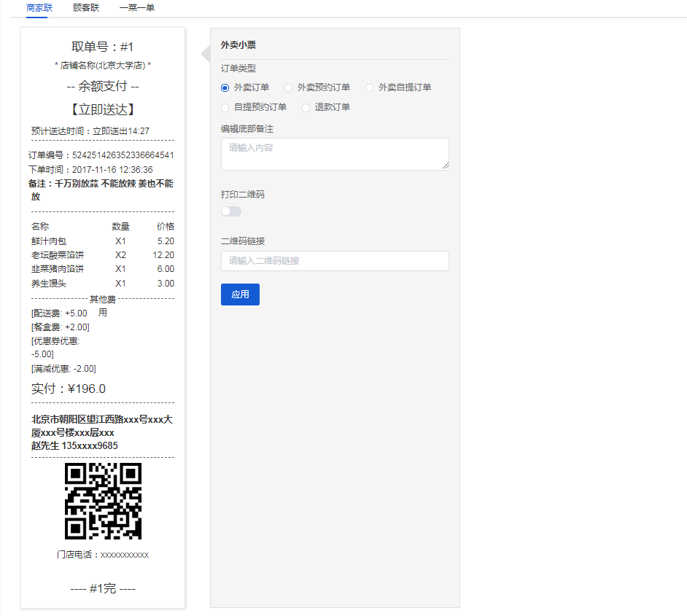Click the 老坛酸菜馅饼 item row
Screen dimensions: 687x616
point(103,255)
